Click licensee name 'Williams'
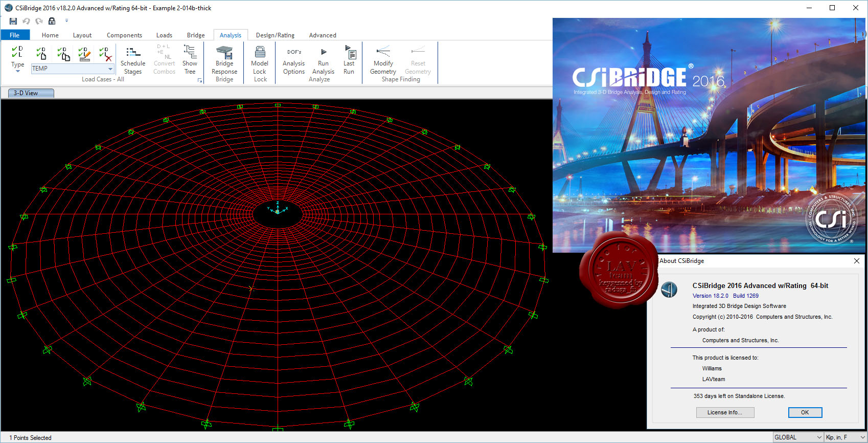This screenshot has width=868, height=443. pyautogui.click(x=712, y=368)
